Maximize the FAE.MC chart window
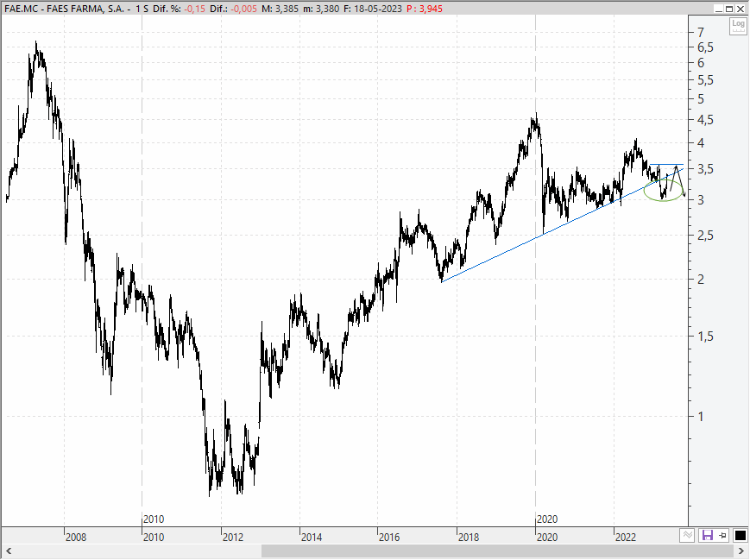This screenshot has width=750, height=560. click(x=729, y=9)
